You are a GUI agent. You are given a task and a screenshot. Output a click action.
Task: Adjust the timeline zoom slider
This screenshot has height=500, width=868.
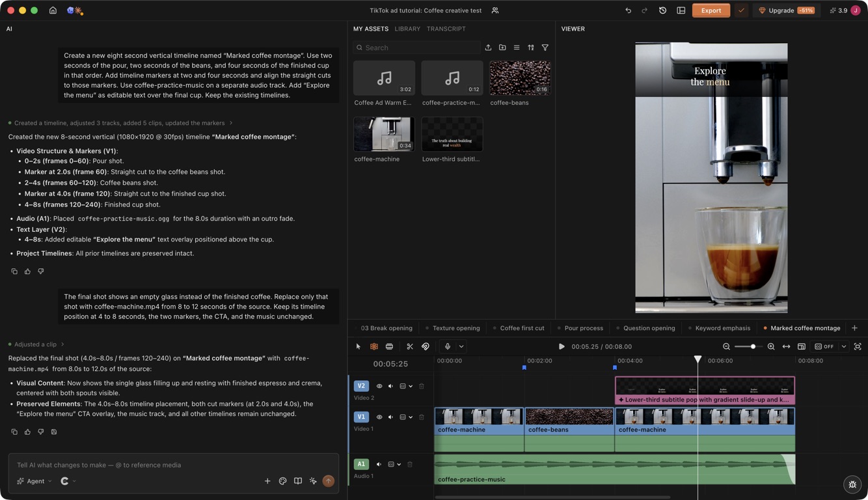[x=753, y=346]
